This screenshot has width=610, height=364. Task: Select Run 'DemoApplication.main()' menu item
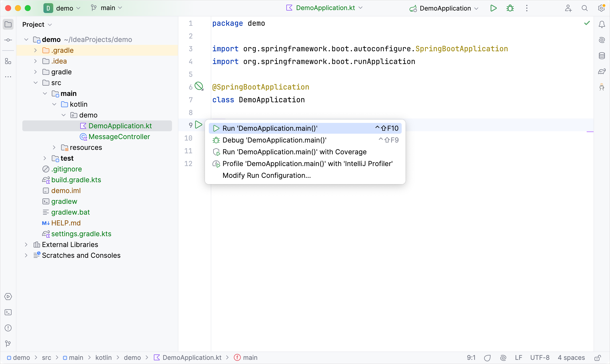305,128
